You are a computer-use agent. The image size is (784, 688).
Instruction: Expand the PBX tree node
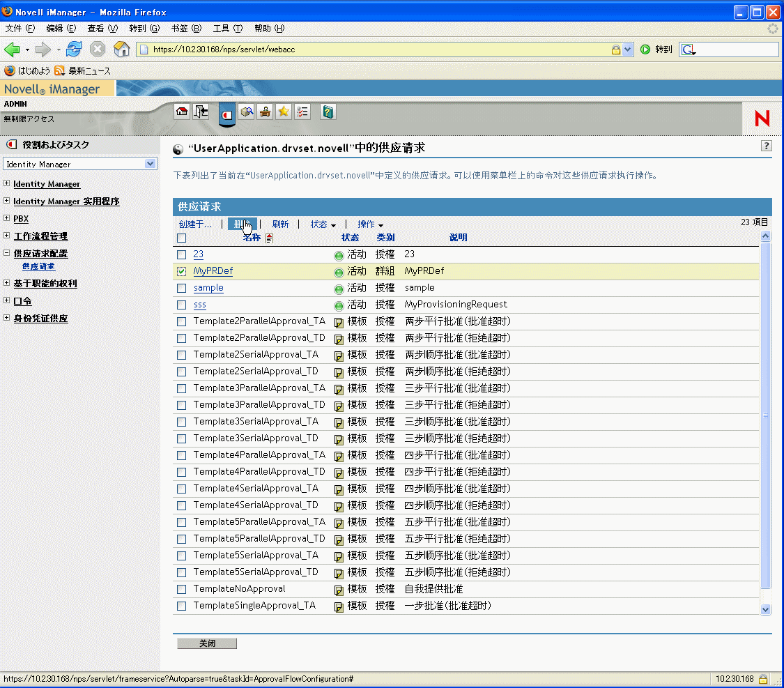6,218
